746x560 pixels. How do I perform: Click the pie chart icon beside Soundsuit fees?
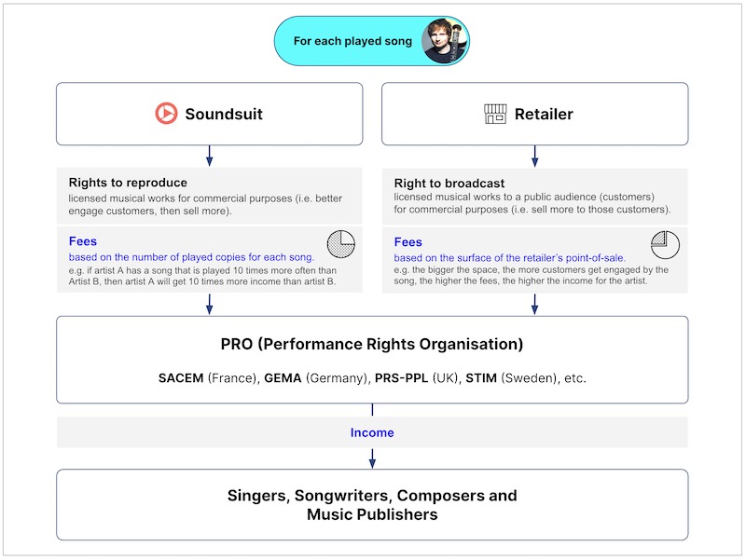(x=341, y=245)
